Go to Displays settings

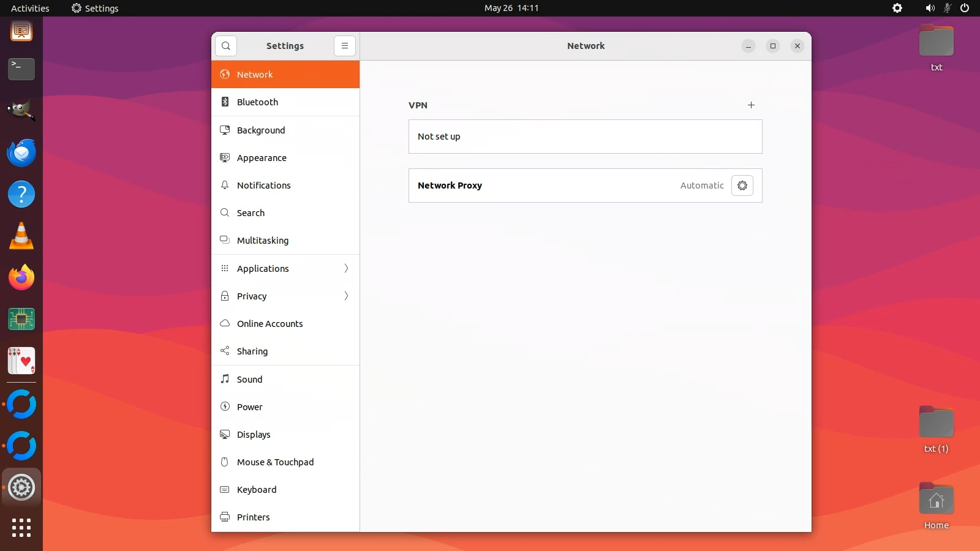pyautogui.click(x=285, y=435)
